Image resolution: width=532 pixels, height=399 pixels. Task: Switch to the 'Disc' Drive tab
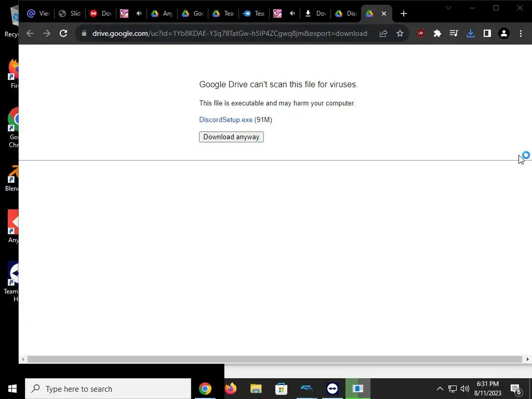point(345,14)
